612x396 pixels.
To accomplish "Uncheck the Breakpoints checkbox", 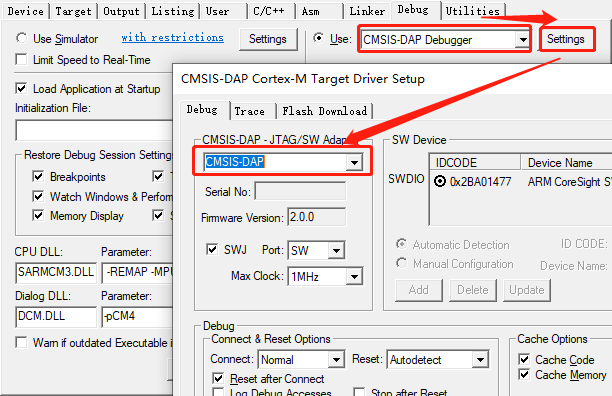I will (38, 176).
